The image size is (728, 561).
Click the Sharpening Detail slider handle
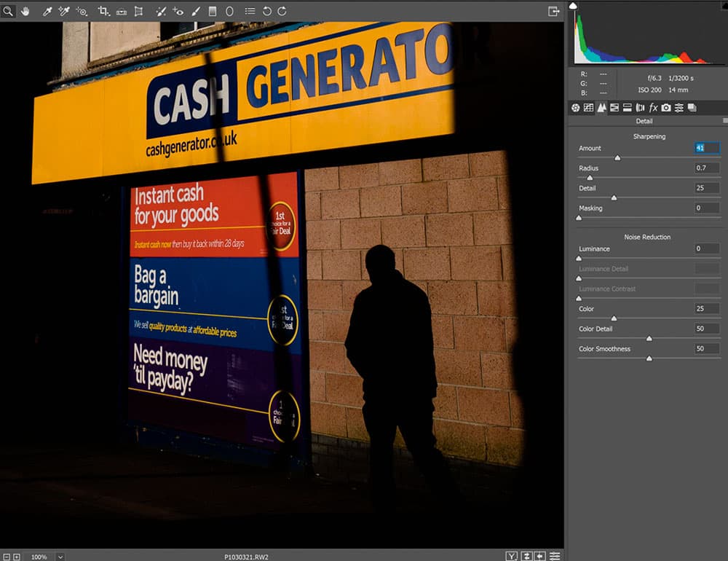click(x=614, y=198)
